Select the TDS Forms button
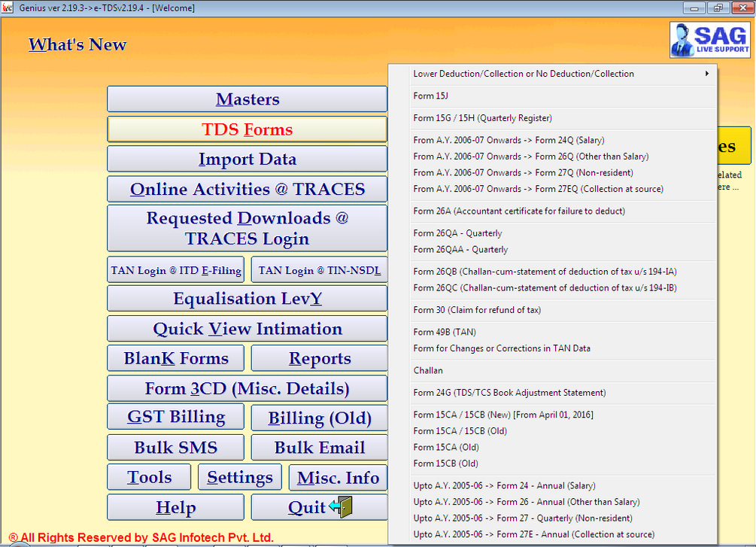Image resolution: width=756 pixels, height=547 pixels. pyautogui.click(x=247, y=129)
